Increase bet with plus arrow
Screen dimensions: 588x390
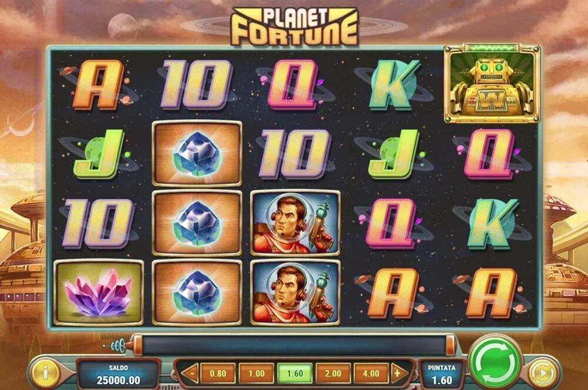399,373
